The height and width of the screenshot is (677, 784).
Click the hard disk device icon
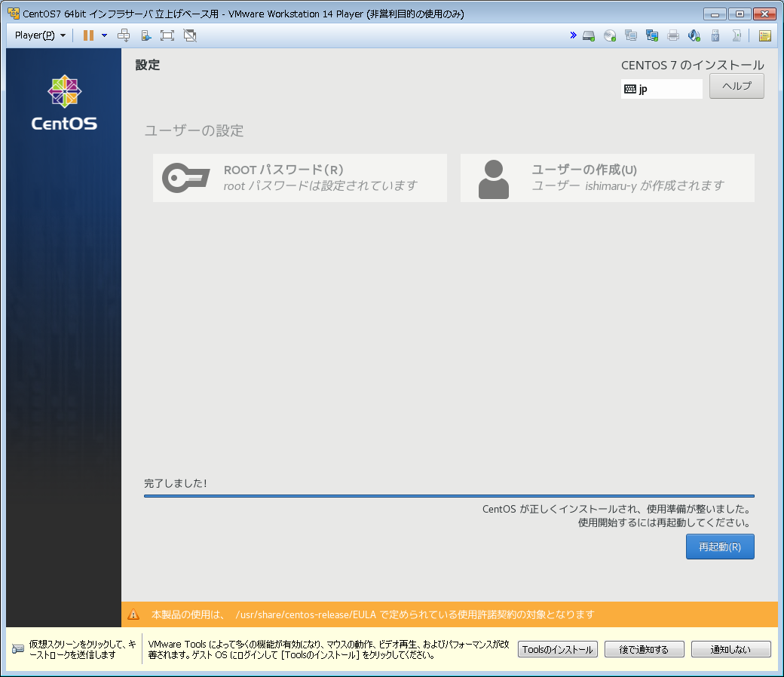(589, 35)
